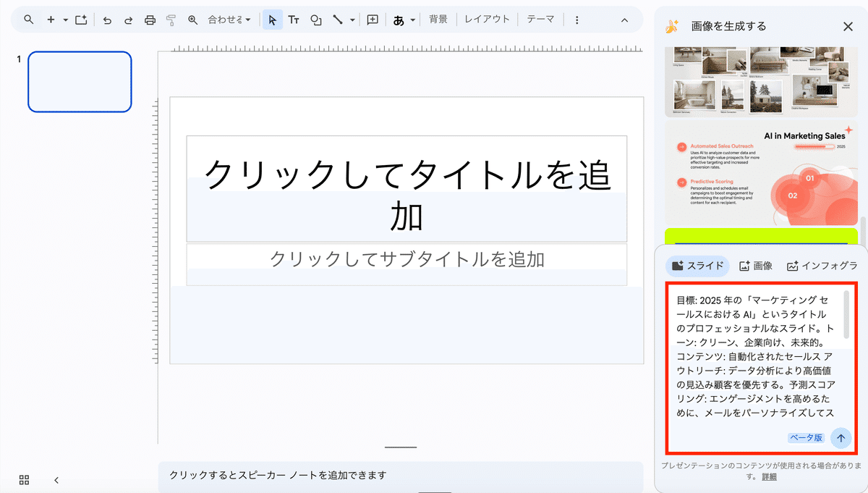Expand the line tool dropdown arrow
The height and width of the screenshot is (493, 868).
tap(352, 20)
